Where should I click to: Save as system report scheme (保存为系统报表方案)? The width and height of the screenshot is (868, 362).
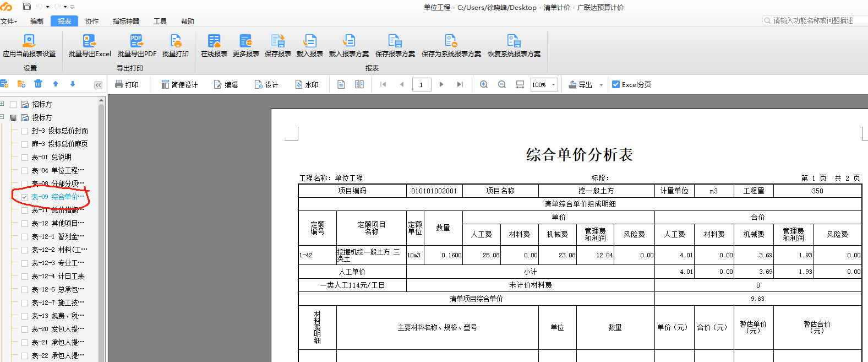coord(451,46)
